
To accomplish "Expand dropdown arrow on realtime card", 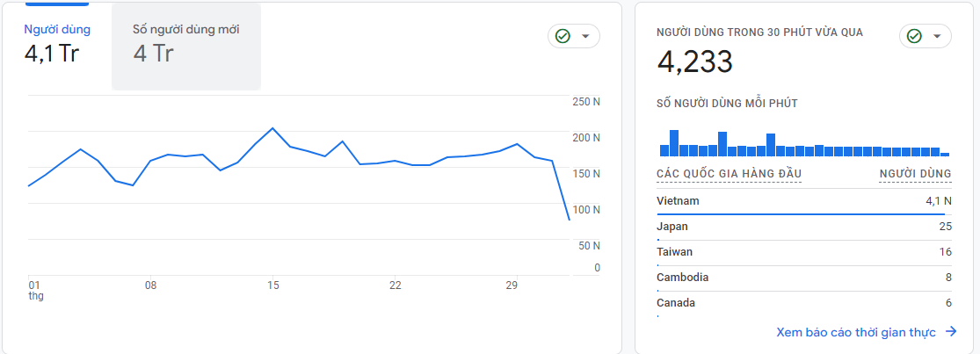I will pyautogui.click(x=937, y=36).
